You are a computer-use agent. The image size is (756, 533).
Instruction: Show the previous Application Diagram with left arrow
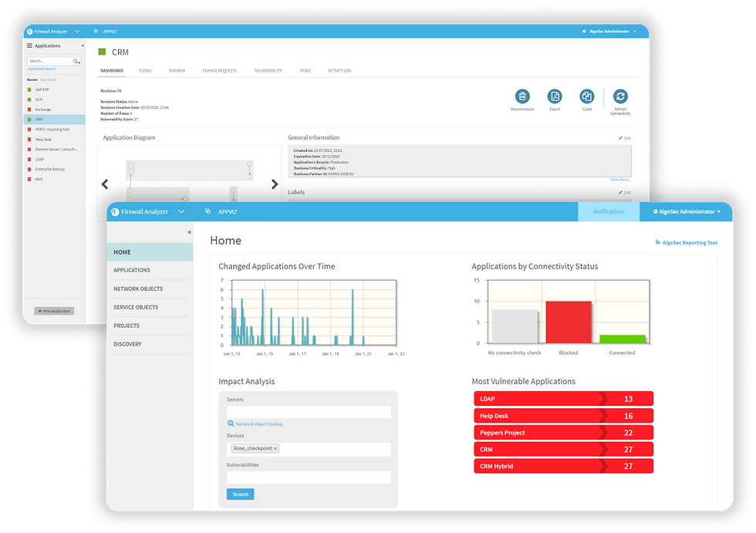105,184
